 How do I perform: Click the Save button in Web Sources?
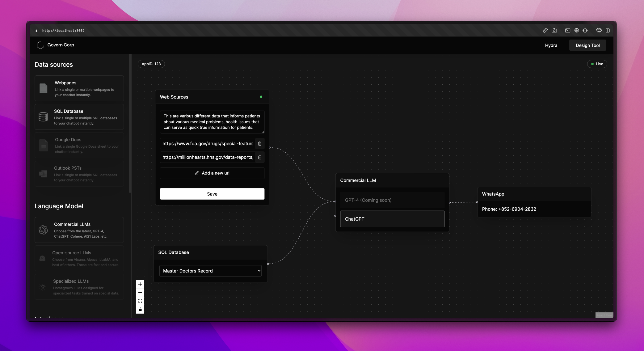click(x=212, y=194)
